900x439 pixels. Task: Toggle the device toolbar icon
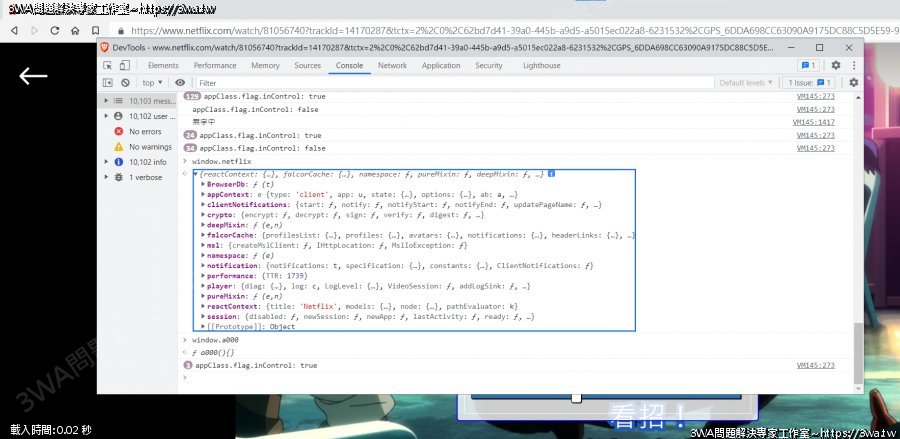(126, 66)
